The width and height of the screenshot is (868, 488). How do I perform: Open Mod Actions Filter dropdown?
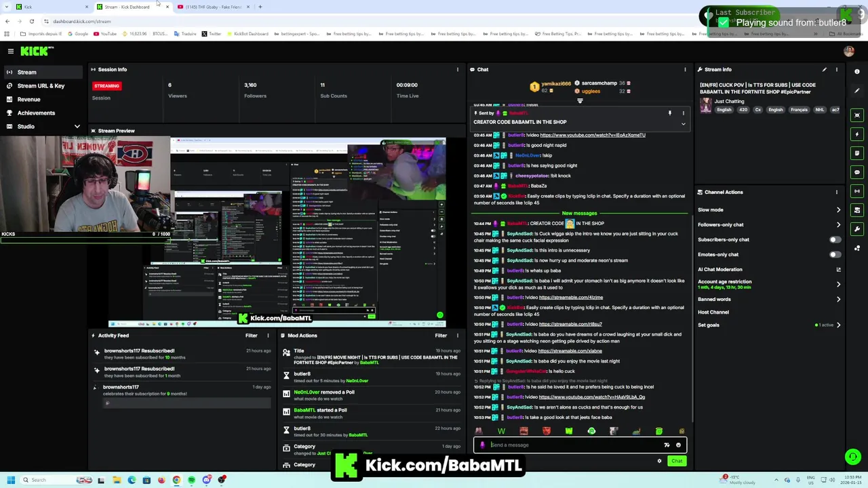pos(441,335)
